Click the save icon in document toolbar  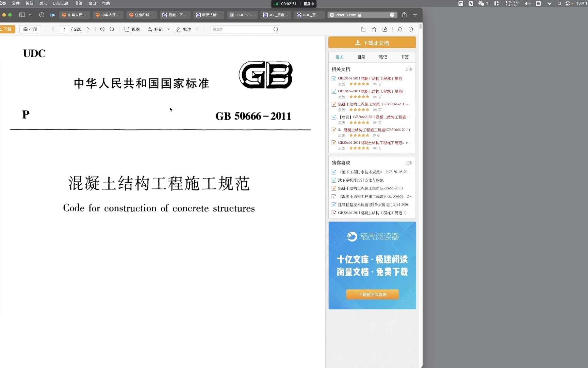[364, 29]
